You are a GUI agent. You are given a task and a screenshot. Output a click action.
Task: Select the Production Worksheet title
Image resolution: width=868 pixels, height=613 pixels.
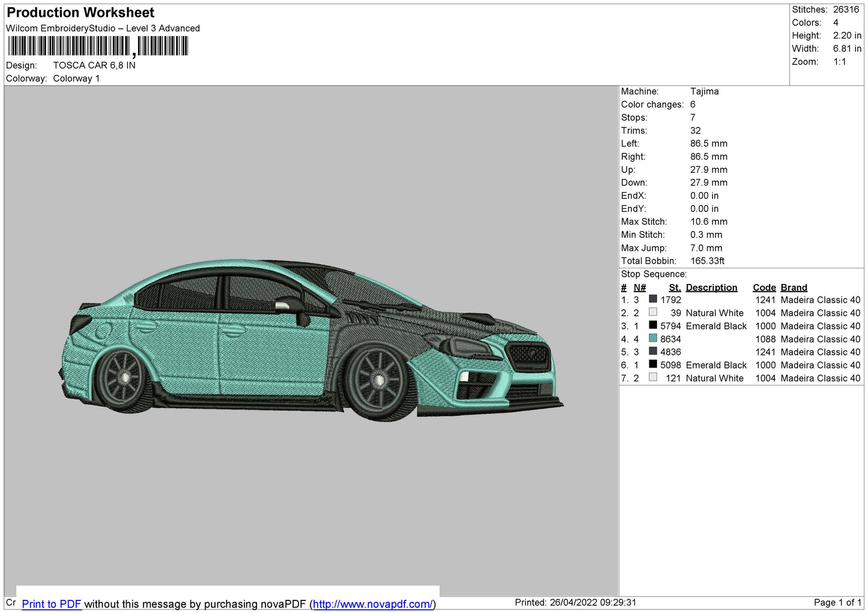tap(80, 13)
